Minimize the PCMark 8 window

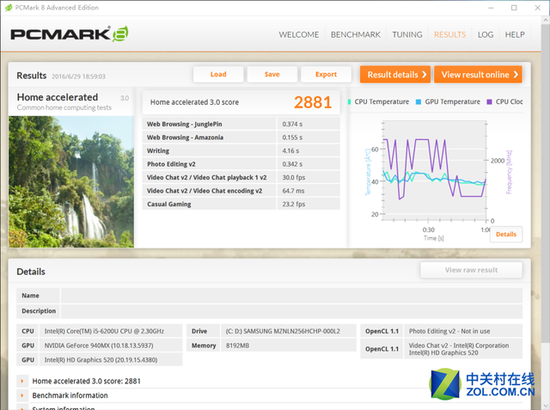[x=491, y=7]
